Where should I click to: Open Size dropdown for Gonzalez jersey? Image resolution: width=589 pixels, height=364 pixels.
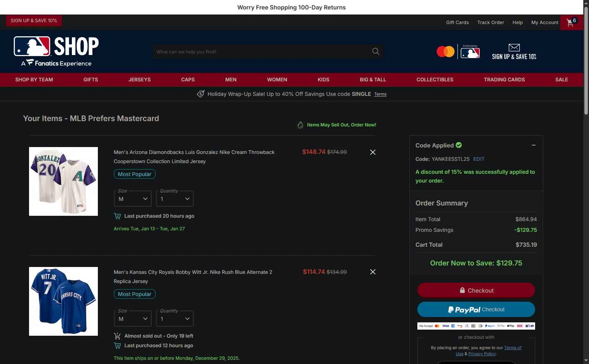pos(133,199)
